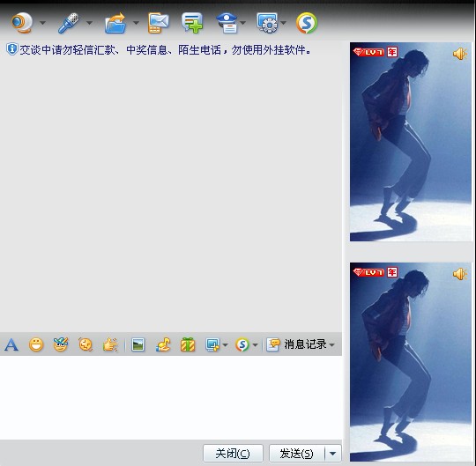Open remote assistance monitor-gear icon
The width and height of the screenshot is (476, 466).
click(267, 23)
